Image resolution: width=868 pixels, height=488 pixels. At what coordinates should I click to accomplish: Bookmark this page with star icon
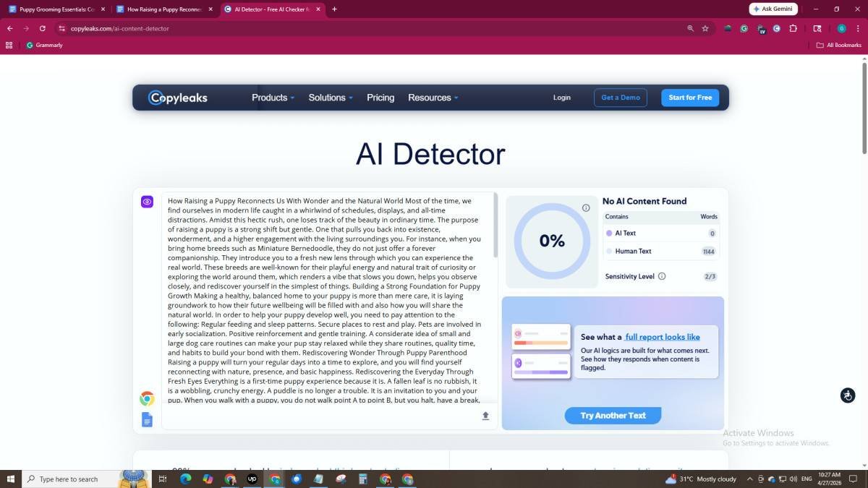pos(705,28)
